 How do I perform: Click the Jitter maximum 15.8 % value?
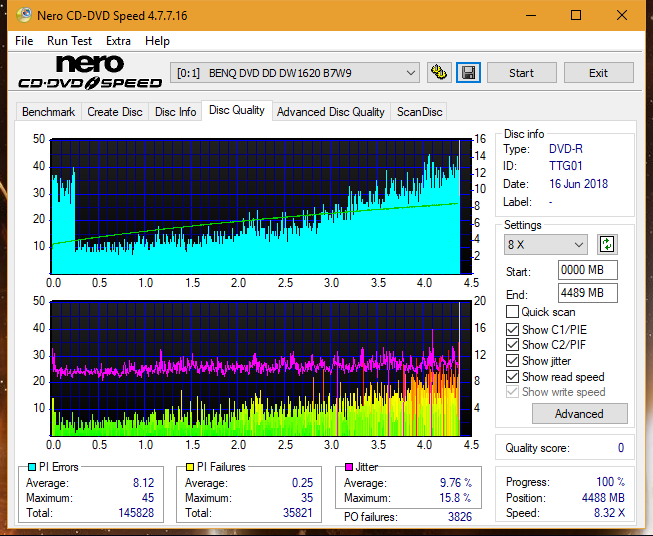coord(455,498)
